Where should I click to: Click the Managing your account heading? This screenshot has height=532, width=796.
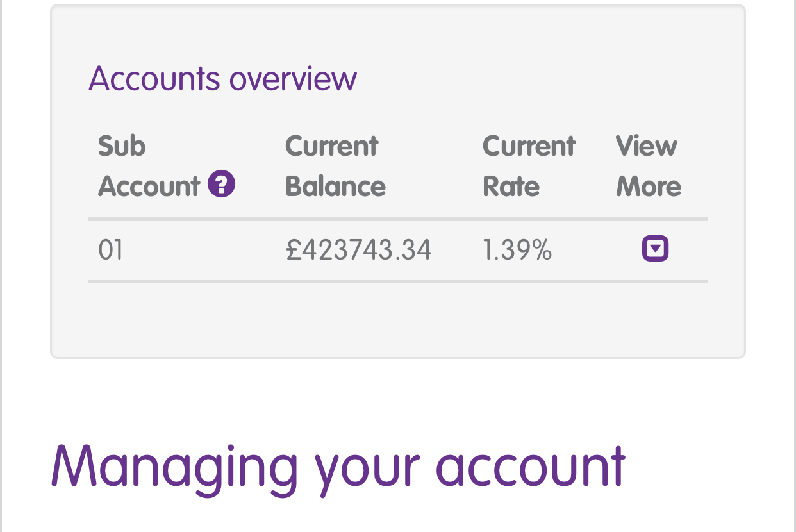[338, 467]
